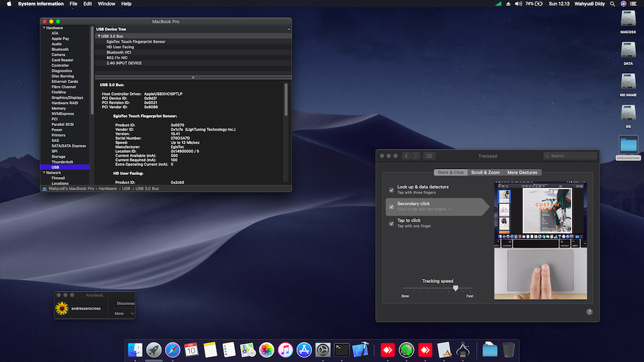Screen dimensions: 644x362
Task: Select Firewall under Network in sidebar
Action: tap(58, 178)
